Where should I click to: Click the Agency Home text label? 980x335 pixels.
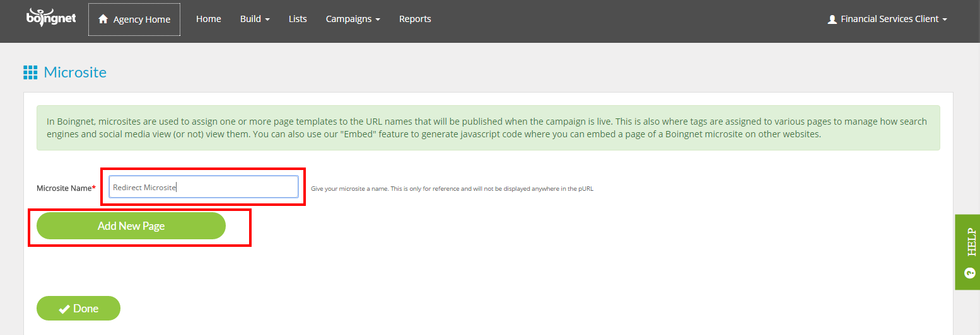click(x=142, y=20)
